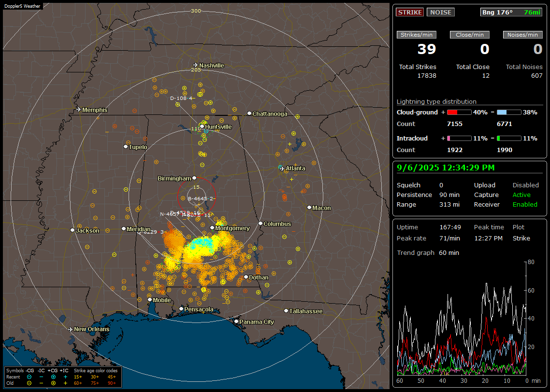Click the storm cell label D-108-4
Viewport: 550px width, 392px height.
[x=181, y=98]
